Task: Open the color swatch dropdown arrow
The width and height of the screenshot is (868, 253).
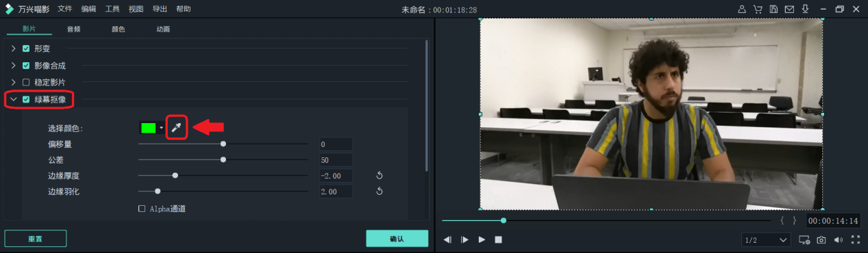Action: 161,128
